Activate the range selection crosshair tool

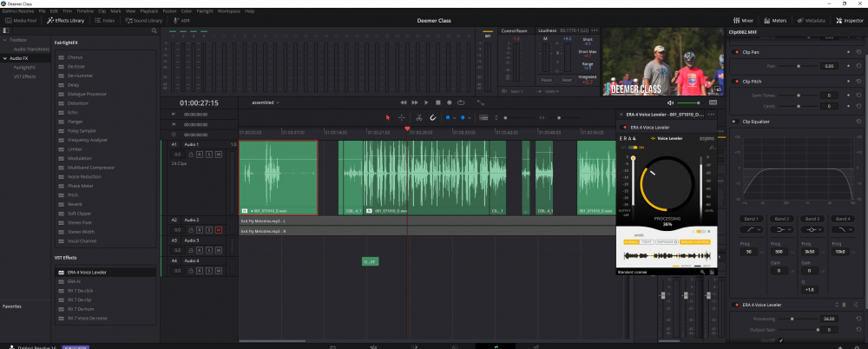click(402, 117)
